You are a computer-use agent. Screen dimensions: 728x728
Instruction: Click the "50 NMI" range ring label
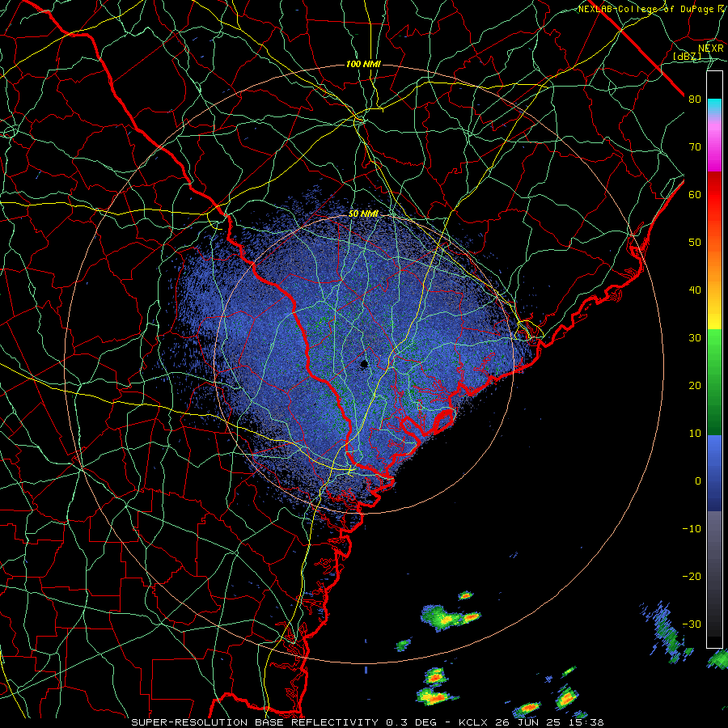363,214
